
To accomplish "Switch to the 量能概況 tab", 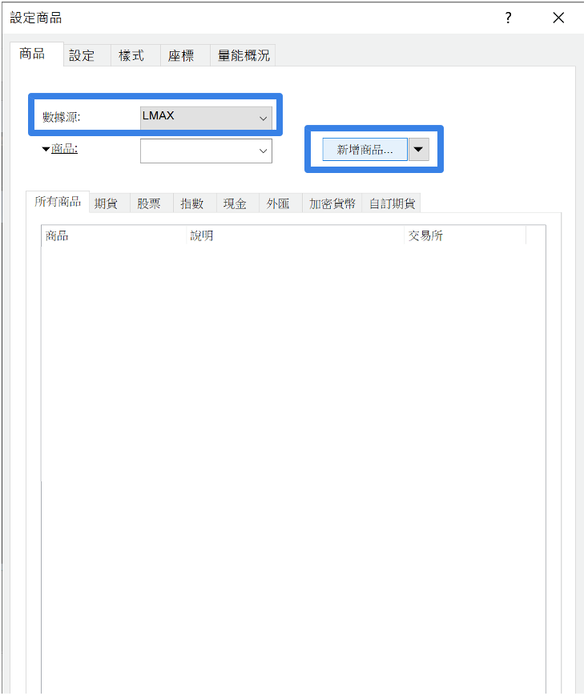I will (244, 56).
